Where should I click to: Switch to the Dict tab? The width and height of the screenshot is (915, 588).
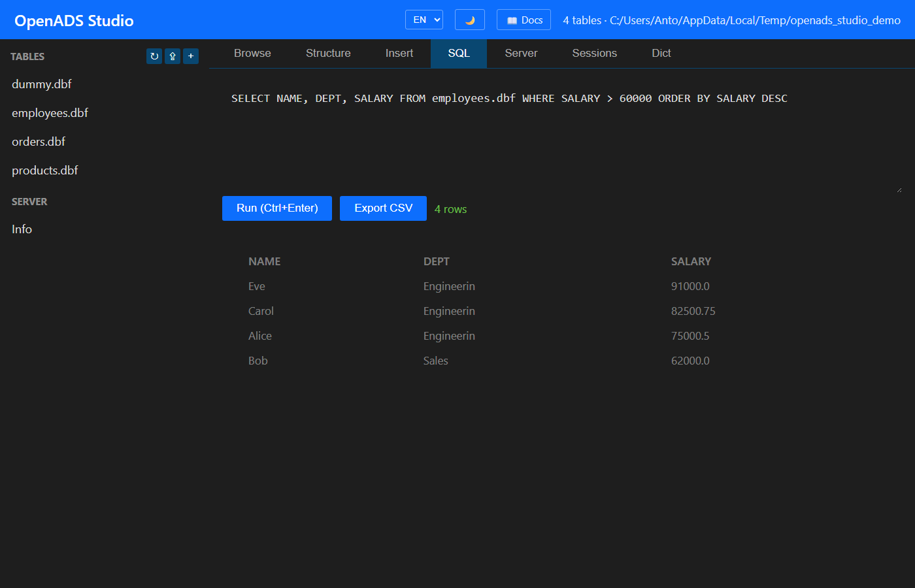click(661, 54)
